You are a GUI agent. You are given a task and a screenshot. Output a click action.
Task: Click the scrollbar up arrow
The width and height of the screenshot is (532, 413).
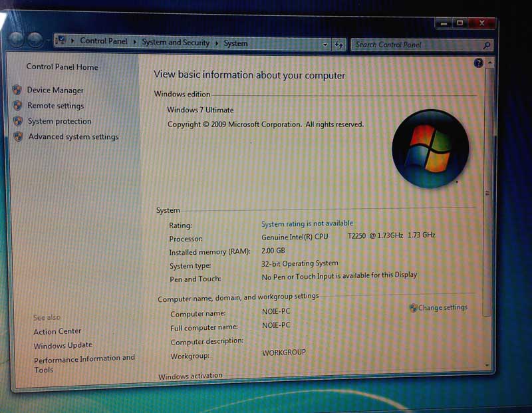[489, 63]
